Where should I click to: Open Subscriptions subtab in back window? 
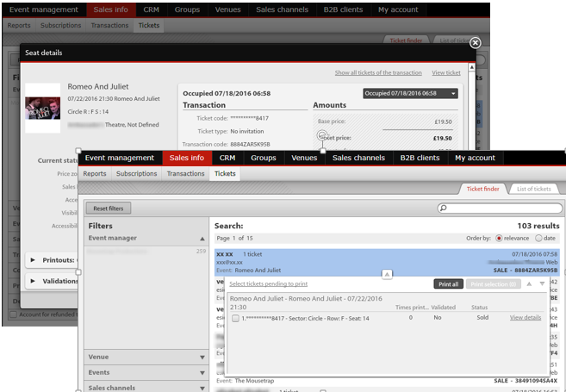60,25
